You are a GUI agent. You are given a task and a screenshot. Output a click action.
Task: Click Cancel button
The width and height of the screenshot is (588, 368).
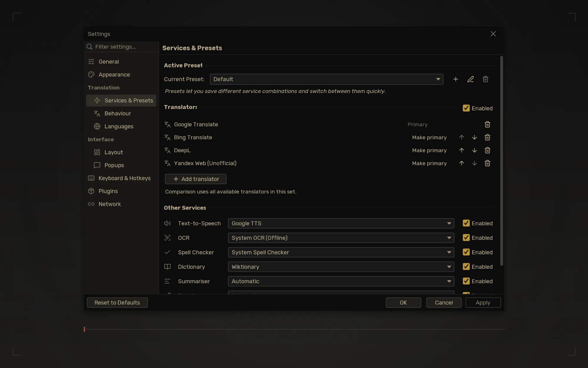(444, 303)
